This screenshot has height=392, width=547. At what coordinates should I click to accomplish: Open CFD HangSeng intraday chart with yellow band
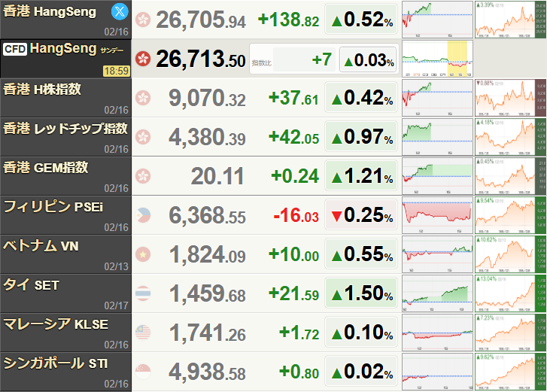pos(437,59)
